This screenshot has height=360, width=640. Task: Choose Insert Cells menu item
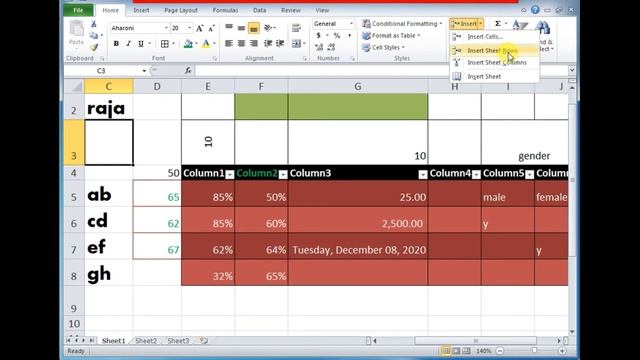pyautogui.click(x=494, y=37)
